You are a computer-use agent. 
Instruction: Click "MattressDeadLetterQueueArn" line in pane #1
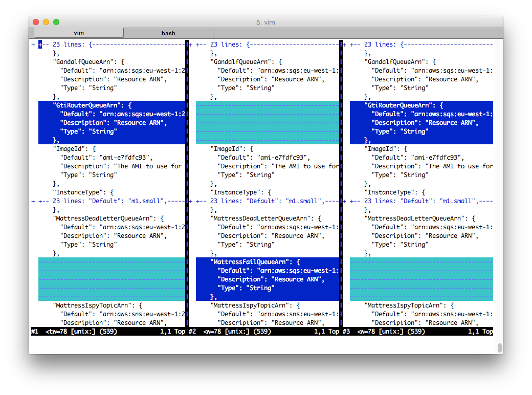pyautogui.click(x=108, y=218)
